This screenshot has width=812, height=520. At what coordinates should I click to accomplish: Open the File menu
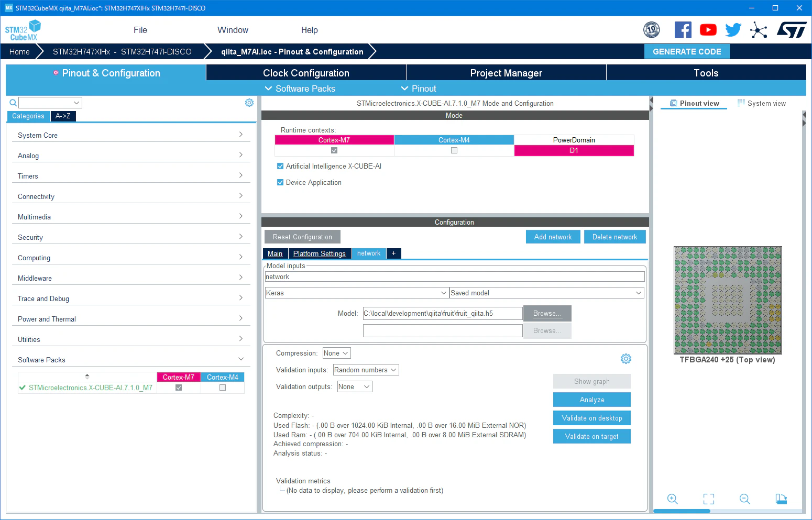140,30
